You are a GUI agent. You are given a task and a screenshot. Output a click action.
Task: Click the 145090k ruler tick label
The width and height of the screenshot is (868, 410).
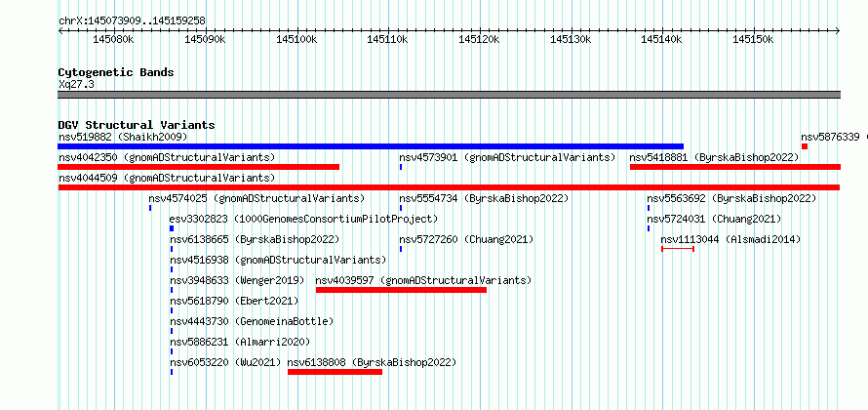click(x=205, y=40)
